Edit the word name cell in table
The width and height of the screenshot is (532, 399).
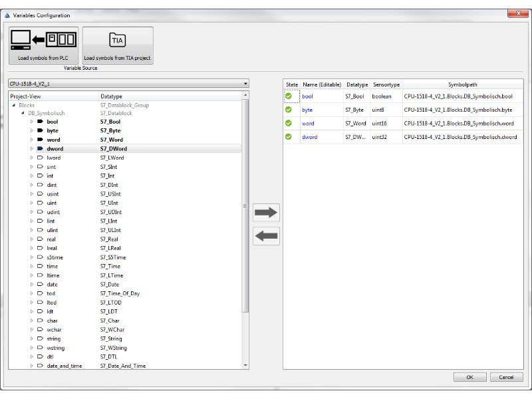(x=321, y=124)
